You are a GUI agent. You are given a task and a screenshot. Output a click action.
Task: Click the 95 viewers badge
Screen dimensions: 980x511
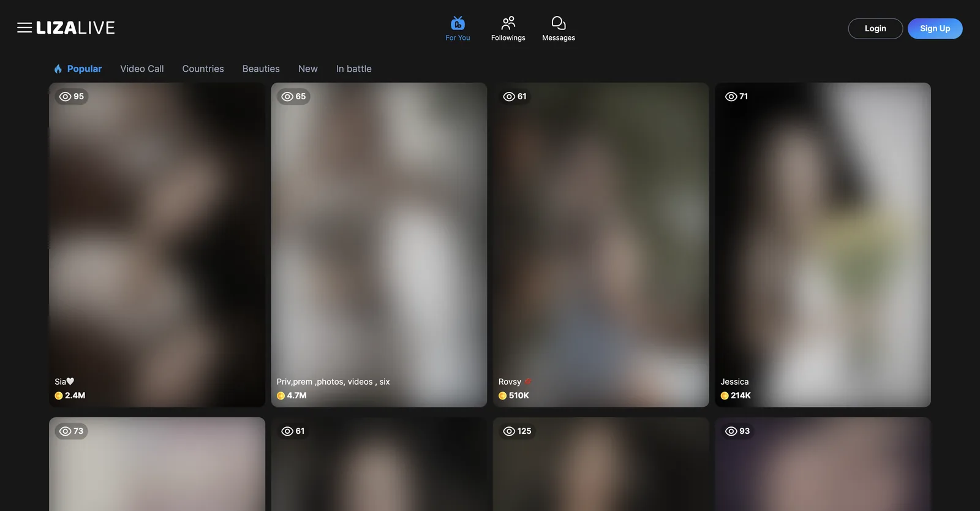coord(72,96)
